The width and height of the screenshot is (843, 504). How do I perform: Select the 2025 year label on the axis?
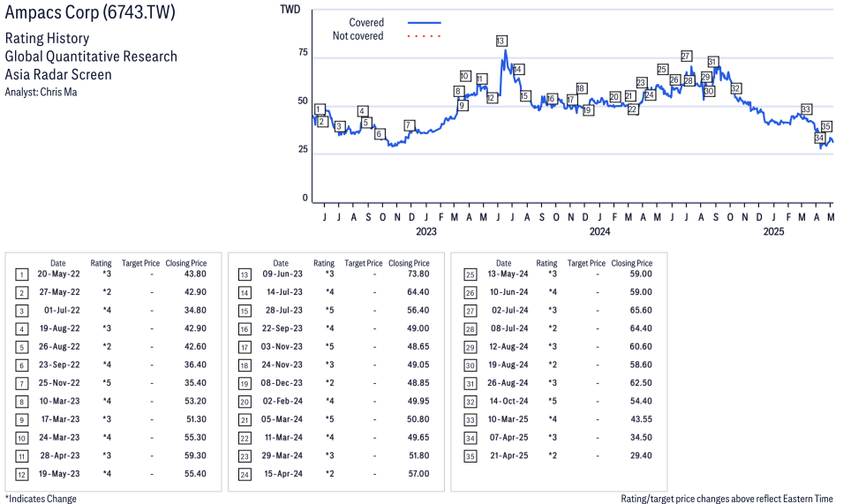tap(773, 231)
